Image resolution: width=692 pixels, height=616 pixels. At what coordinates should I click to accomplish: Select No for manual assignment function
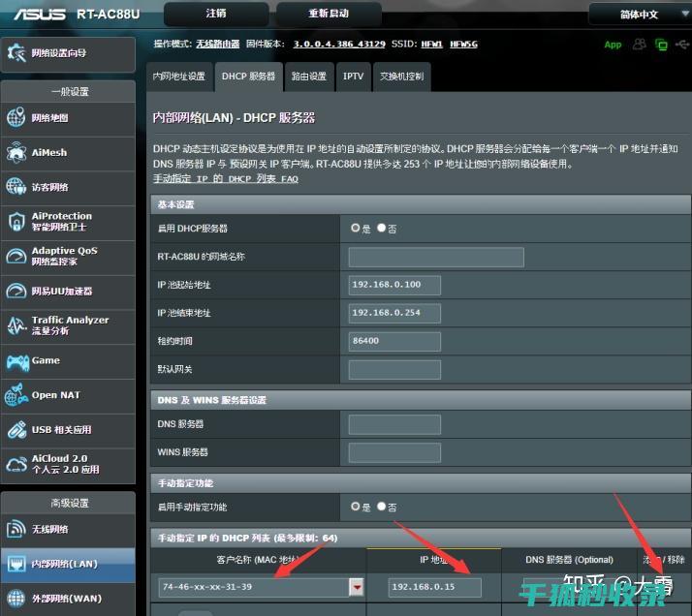click(x=381, y=507)
